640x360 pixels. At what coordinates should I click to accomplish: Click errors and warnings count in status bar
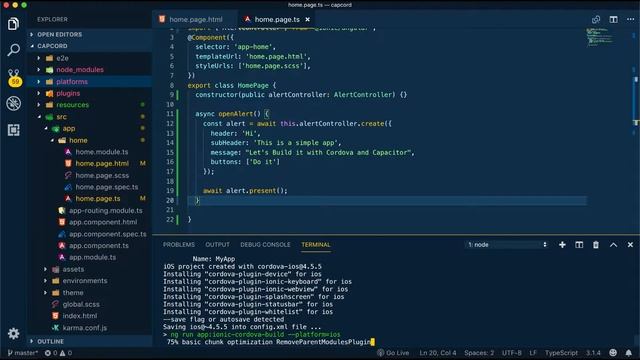tap(58, 353)
